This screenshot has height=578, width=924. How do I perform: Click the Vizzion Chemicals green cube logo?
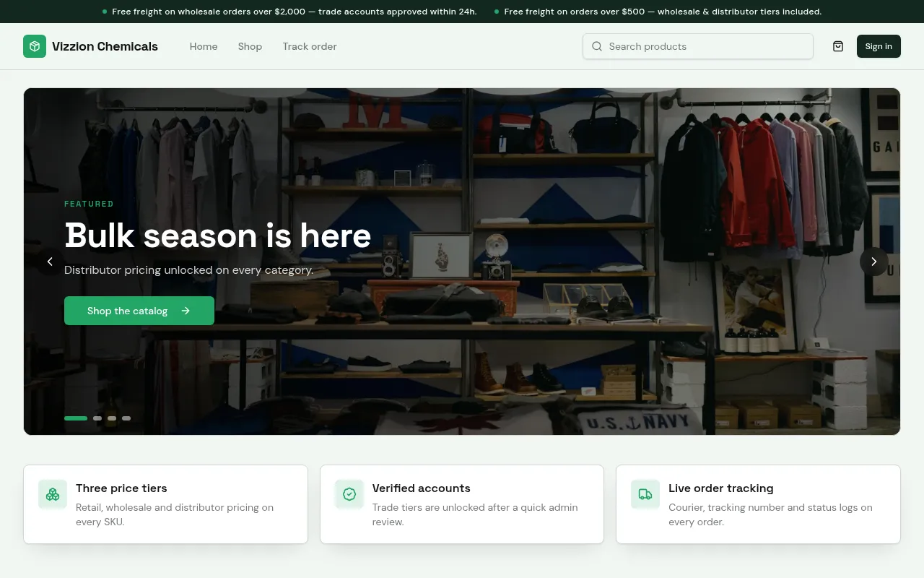(x=35, y=46)
